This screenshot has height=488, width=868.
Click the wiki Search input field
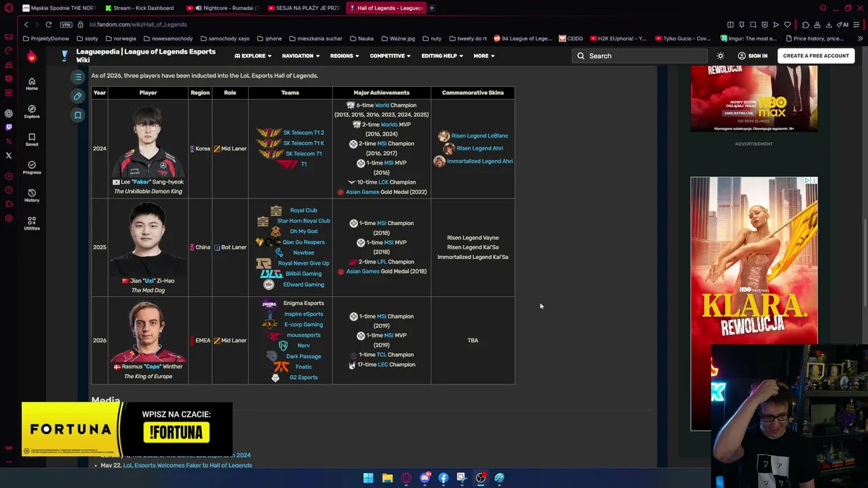tap(639, 56)
